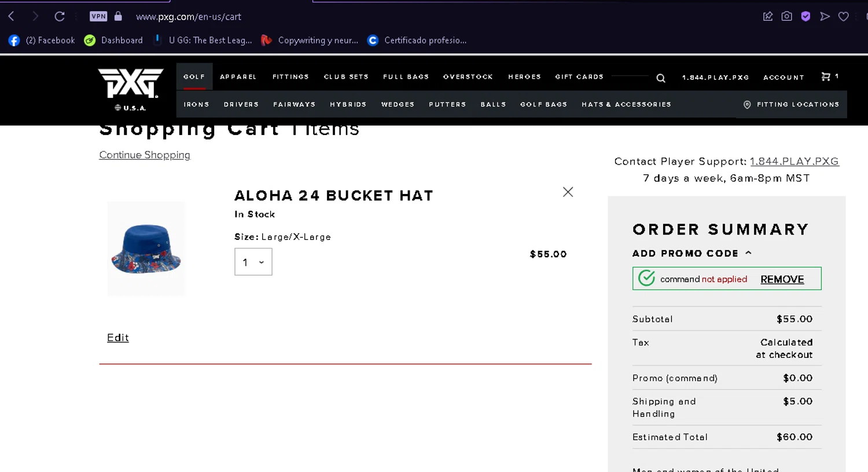The image size is (868, 472).
Task: Open the site search magnifier icon
Action: click(660, 78)
